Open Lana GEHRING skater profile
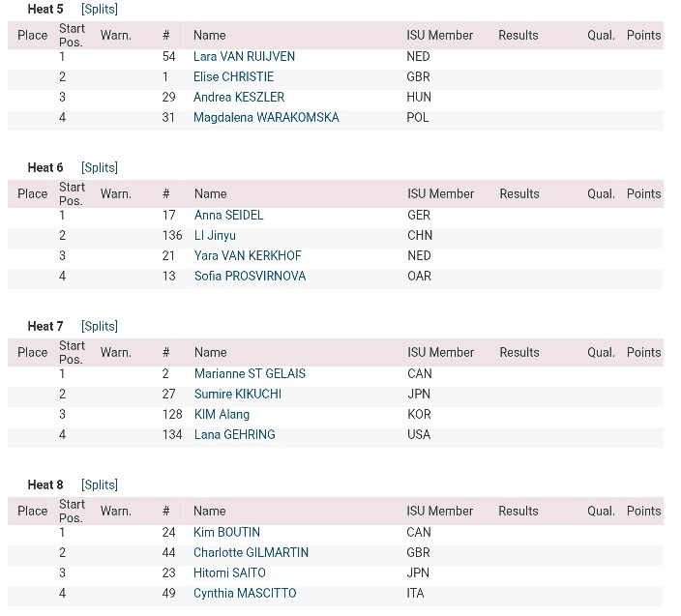 click(x=235, y=434)
